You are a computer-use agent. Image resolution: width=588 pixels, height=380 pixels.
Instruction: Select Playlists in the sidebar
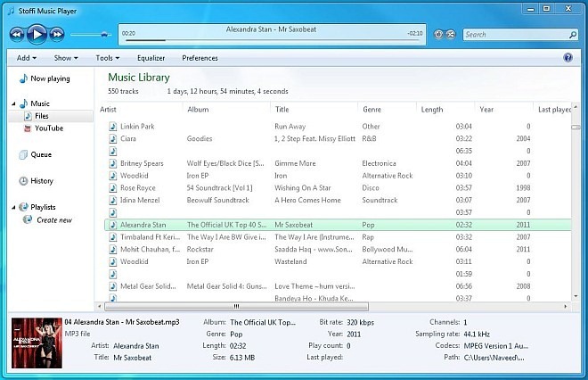coord(37,207)
